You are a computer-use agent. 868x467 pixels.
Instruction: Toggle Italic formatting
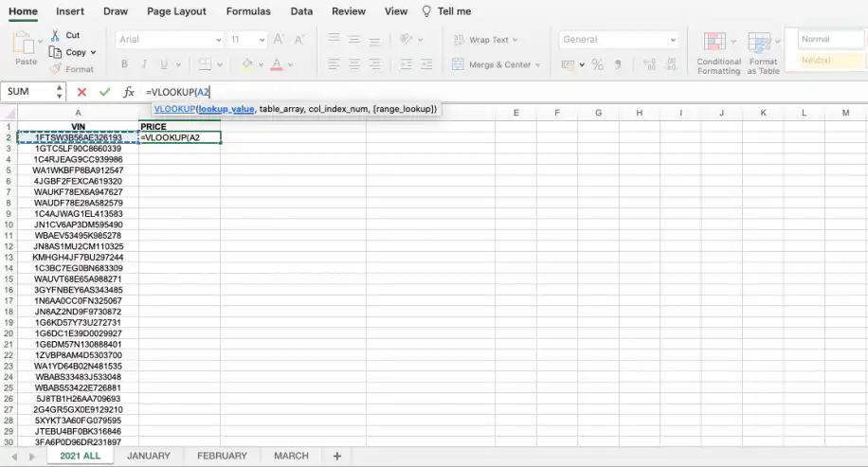pyautogui.click(x=144, y=64)
